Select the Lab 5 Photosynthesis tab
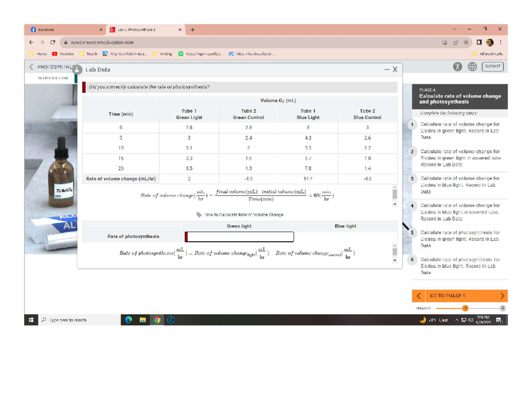532x411 pixels. (x=137, y=29)
